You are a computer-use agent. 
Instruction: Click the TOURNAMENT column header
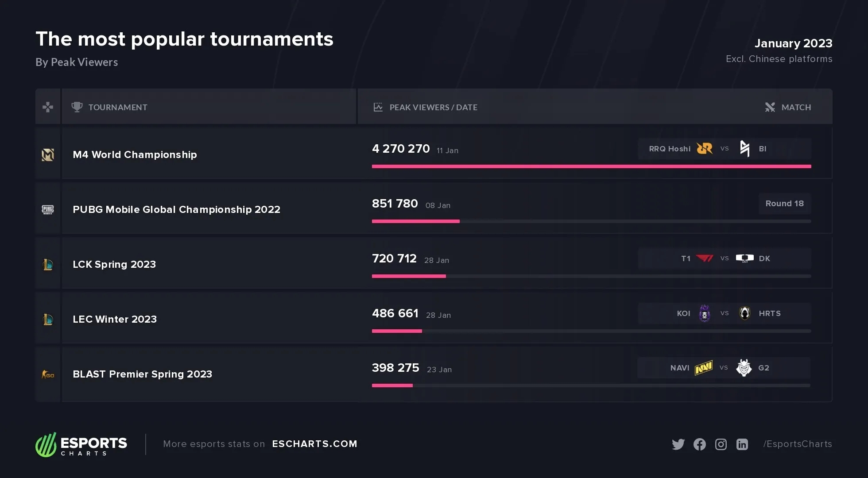(117, 107)
